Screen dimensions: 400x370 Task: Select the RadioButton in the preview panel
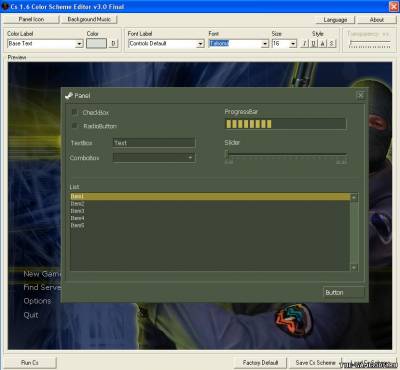coord(75,126)
